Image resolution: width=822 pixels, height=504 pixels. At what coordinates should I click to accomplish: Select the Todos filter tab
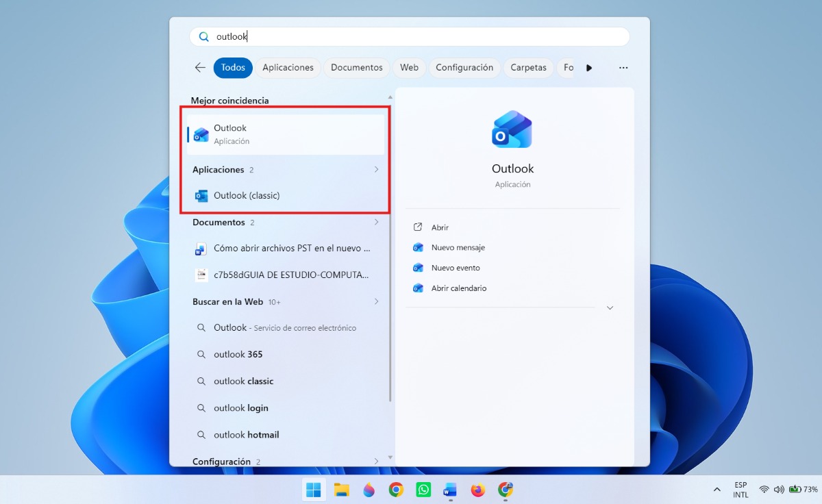tap(233, 68)
